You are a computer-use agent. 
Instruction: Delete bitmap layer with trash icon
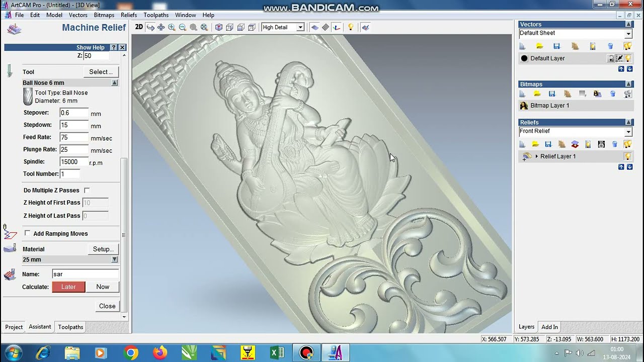point(613,94)
